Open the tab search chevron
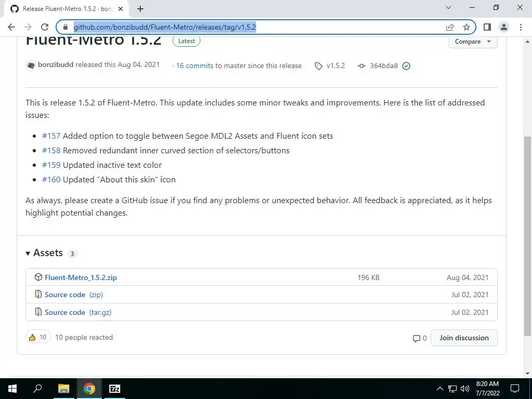This screenshot has width=532, height=399. pos(448,7)
